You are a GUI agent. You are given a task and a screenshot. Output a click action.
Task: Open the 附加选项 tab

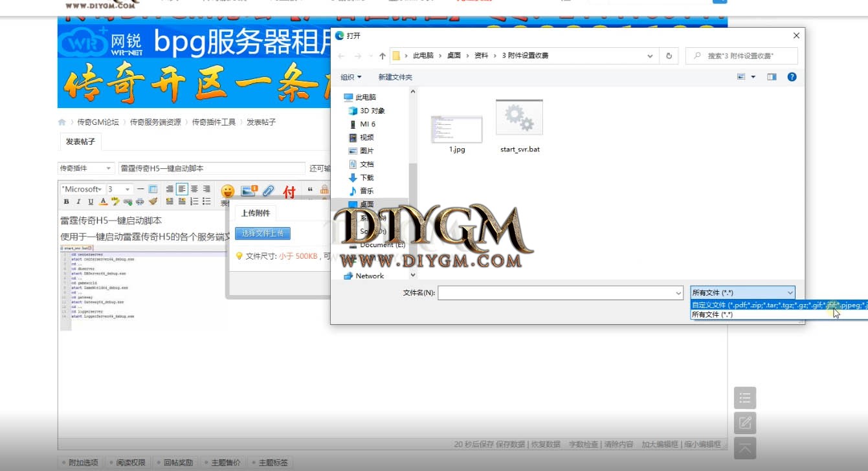click(81, 463)
